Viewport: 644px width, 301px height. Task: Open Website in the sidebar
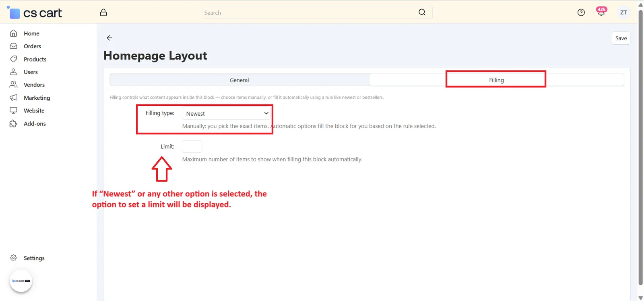click(x=34, y=111)
